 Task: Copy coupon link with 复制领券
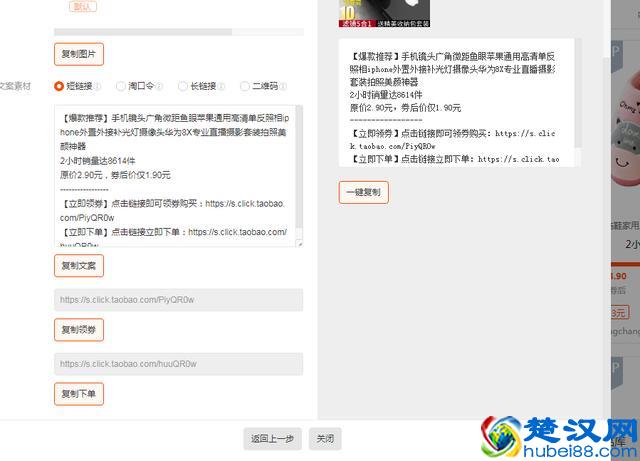[x=79, y=330]
